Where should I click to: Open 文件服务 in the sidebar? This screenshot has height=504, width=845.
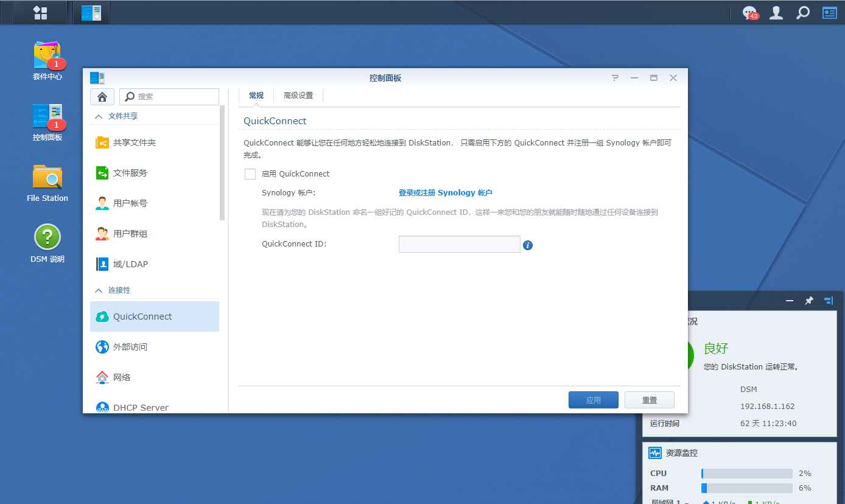[155, 173]
